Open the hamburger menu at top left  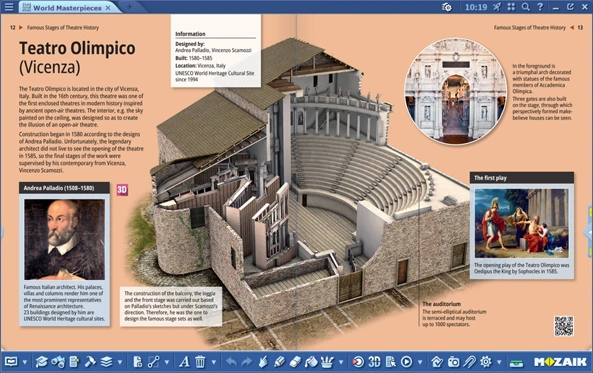[9, 7]
